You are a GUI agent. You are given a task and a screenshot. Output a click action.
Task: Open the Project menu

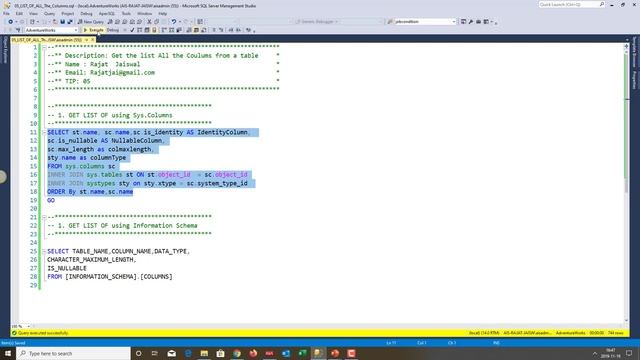pyautogui.click(x=68, y=13)
